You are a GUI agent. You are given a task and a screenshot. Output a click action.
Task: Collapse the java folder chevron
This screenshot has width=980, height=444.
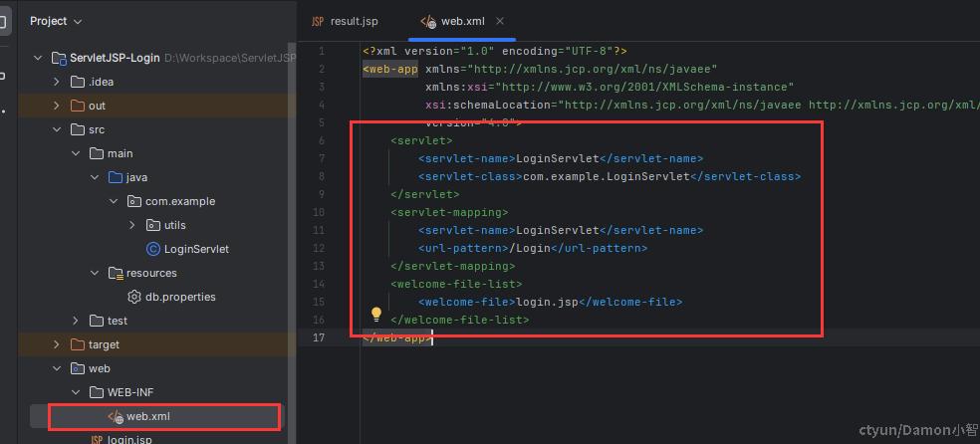[95, 177]
